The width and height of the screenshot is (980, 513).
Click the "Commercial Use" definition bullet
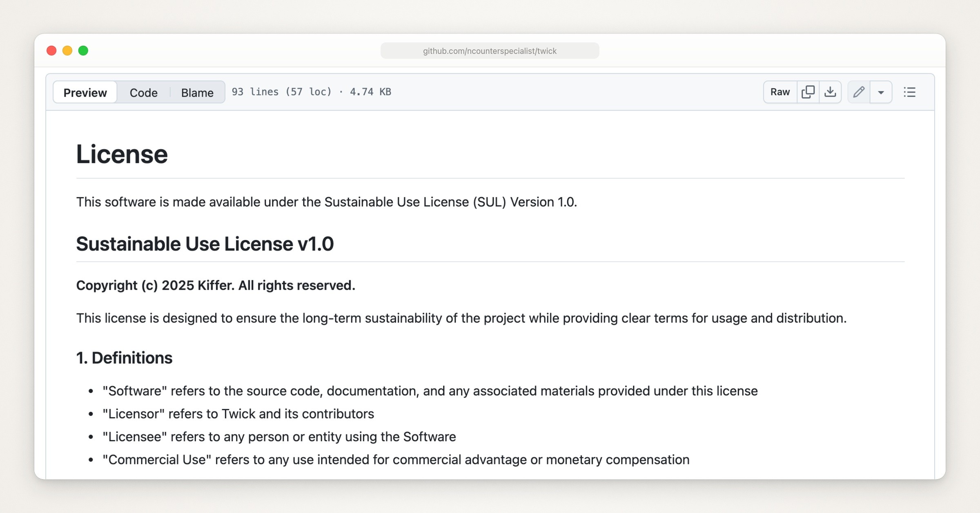396,459
